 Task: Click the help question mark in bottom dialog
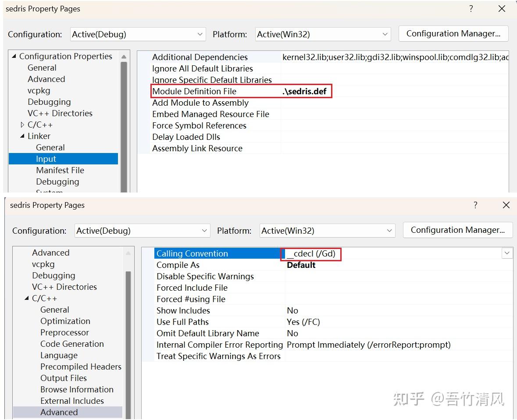pyautogui.click(x=475, y=205)
